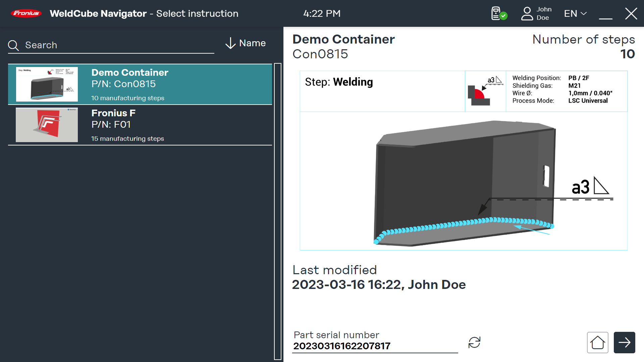644x362 pixels.
Task: Click the Fronius F thumbnail image
Action: [x=47, y=125]
